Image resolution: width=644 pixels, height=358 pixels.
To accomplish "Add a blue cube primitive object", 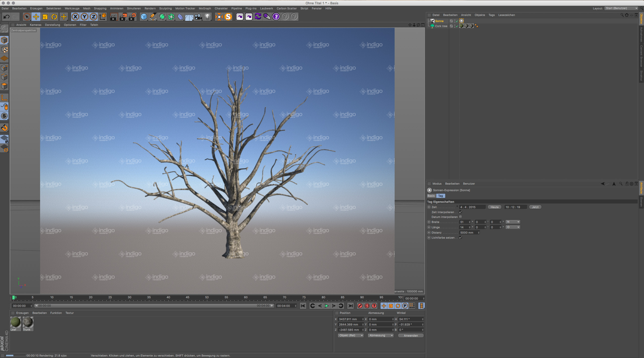I will (144, 17).
